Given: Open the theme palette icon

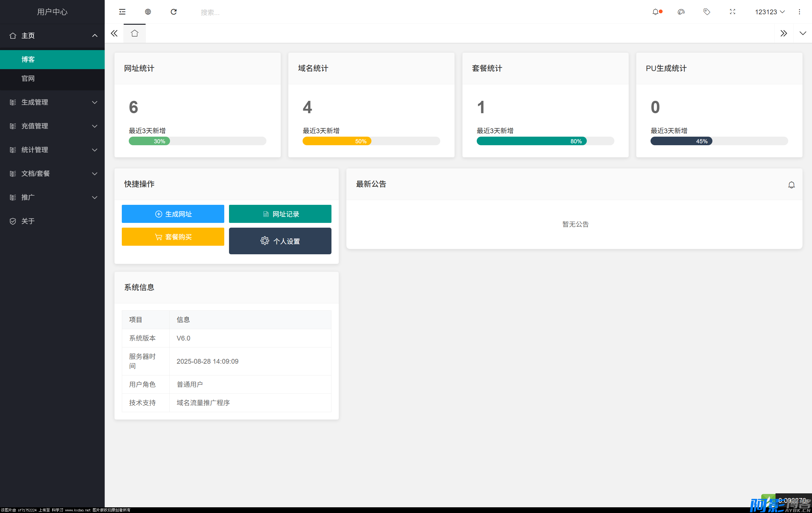Looking at the screenshot, I should click(x=681, y=12).
